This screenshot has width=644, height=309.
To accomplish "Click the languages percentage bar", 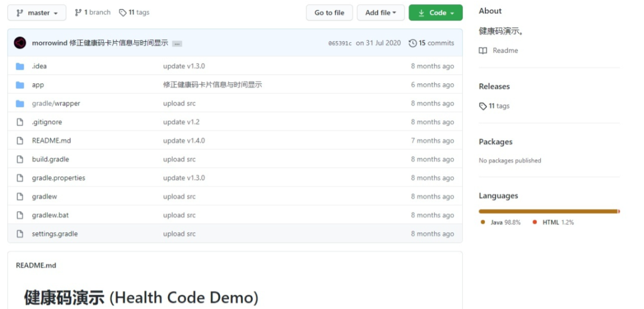I will 549,211.
